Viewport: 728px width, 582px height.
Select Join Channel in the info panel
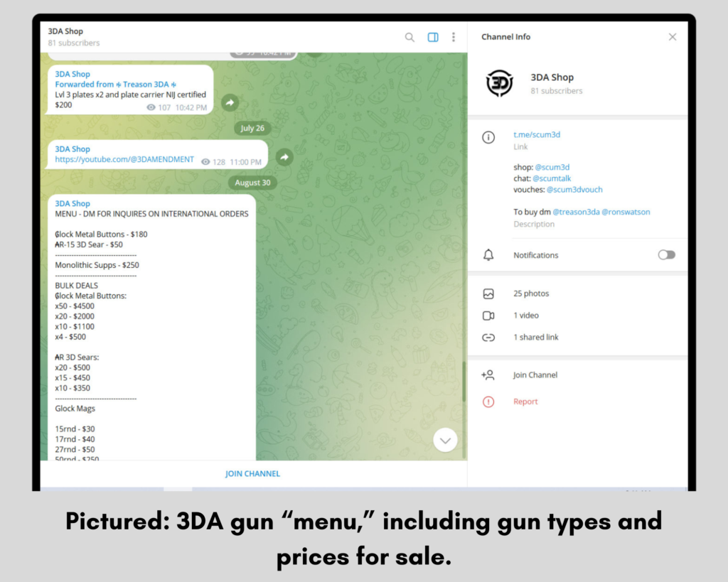(535, 375)
